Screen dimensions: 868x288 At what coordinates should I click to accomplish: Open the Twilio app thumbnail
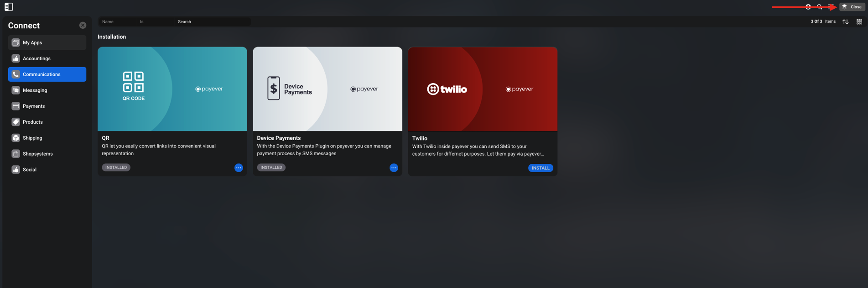[483, 89]
